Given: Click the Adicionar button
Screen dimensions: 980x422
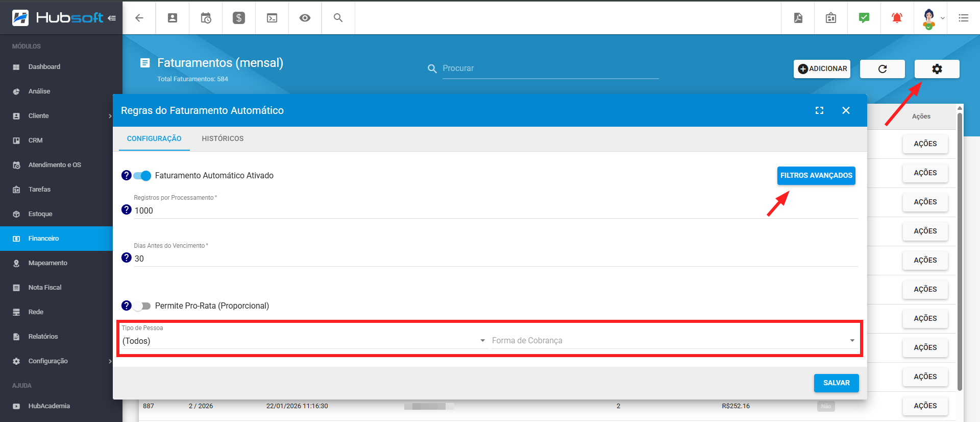Looking at the screenshot, I should tap(822, 69).
